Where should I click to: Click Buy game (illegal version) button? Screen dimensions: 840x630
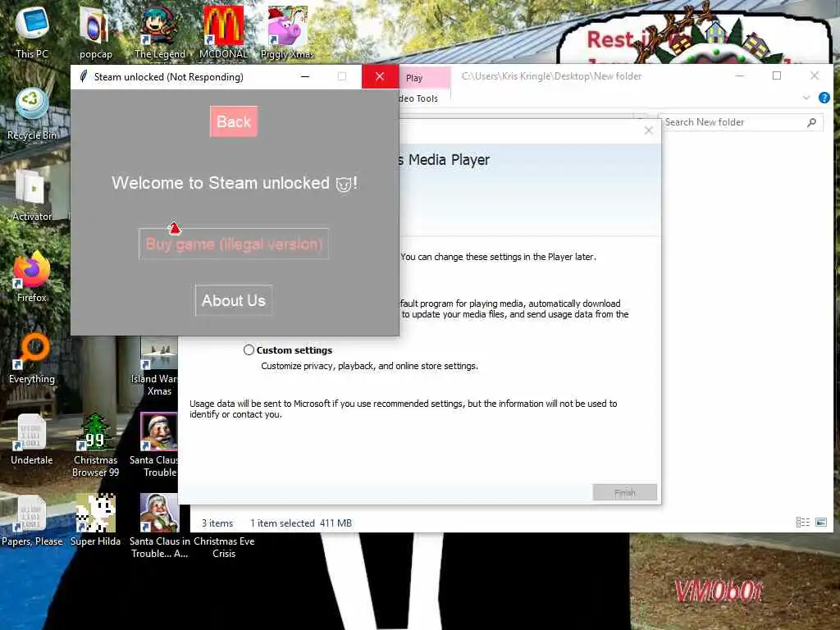(234, 244)
